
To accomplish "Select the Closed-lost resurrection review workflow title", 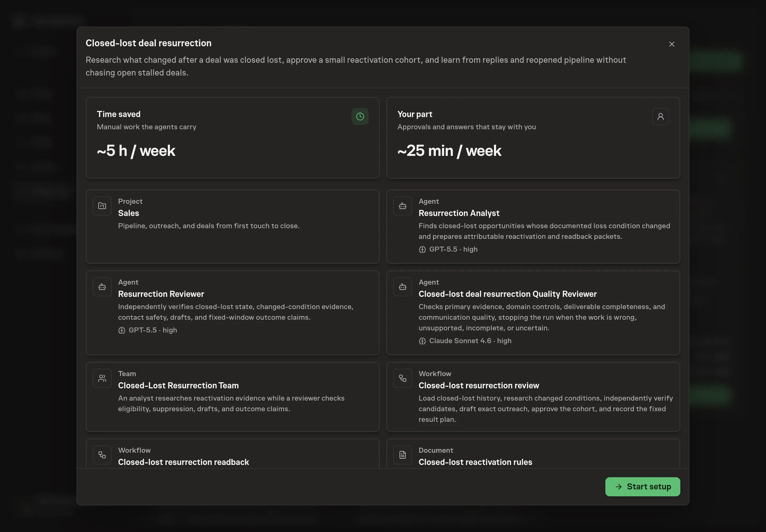I will pos(479,385).
